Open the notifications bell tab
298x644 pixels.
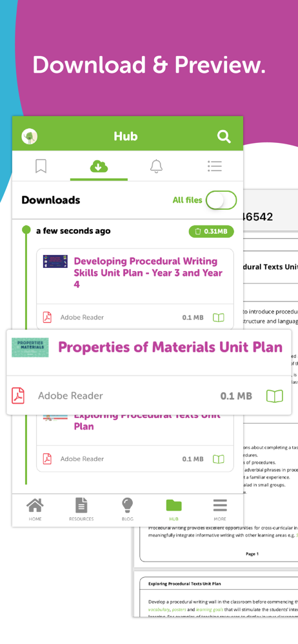[x=156, y=166]
